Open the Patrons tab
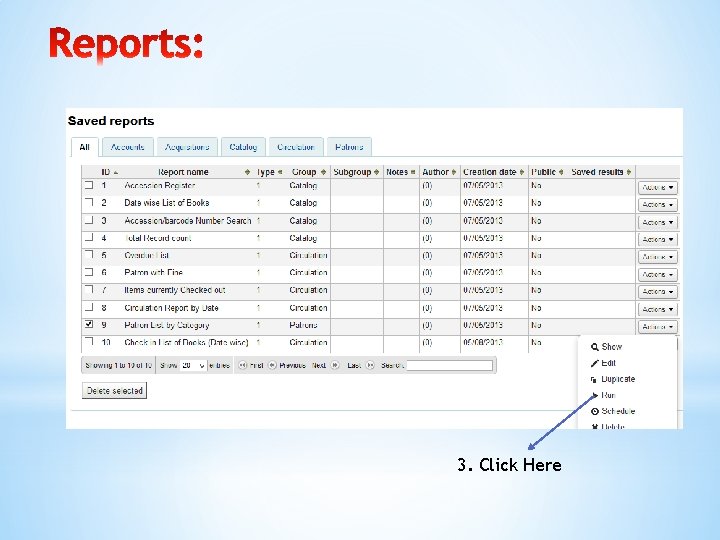This screenshot has height=540, width=720. coord(349,147)
